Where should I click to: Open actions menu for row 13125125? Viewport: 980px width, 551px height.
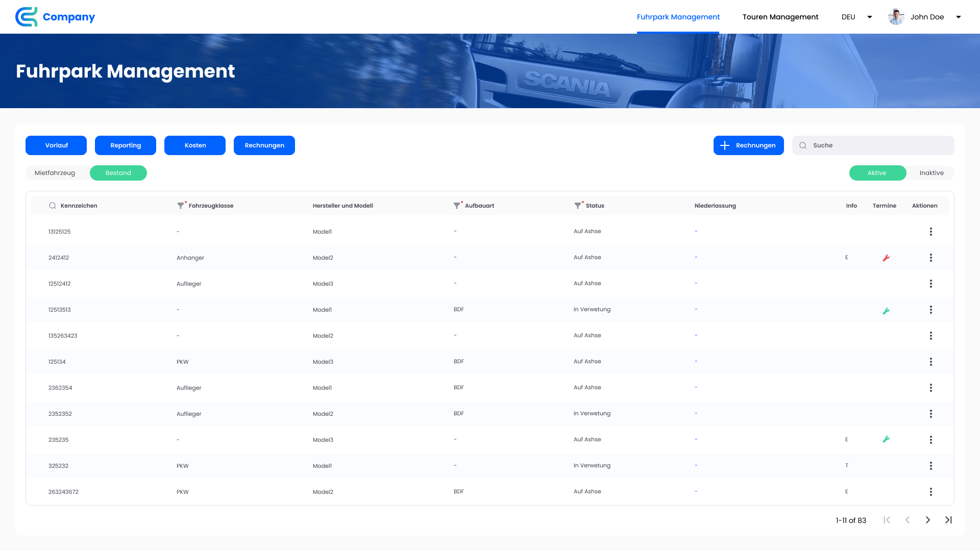pos(931,232)
